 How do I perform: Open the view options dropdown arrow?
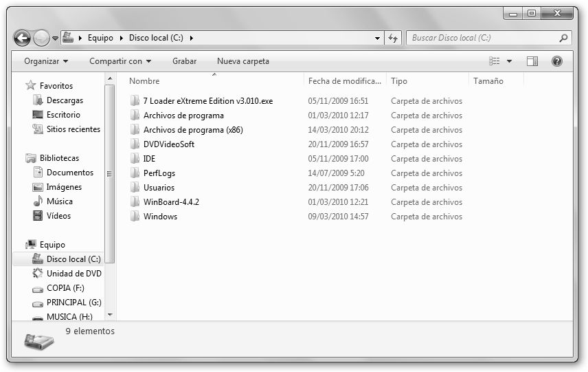click(510, 61)
